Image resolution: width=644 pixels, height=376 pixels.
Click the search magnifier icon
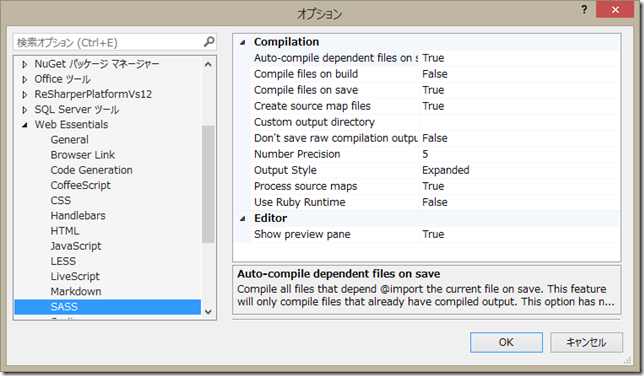[209, 42]
